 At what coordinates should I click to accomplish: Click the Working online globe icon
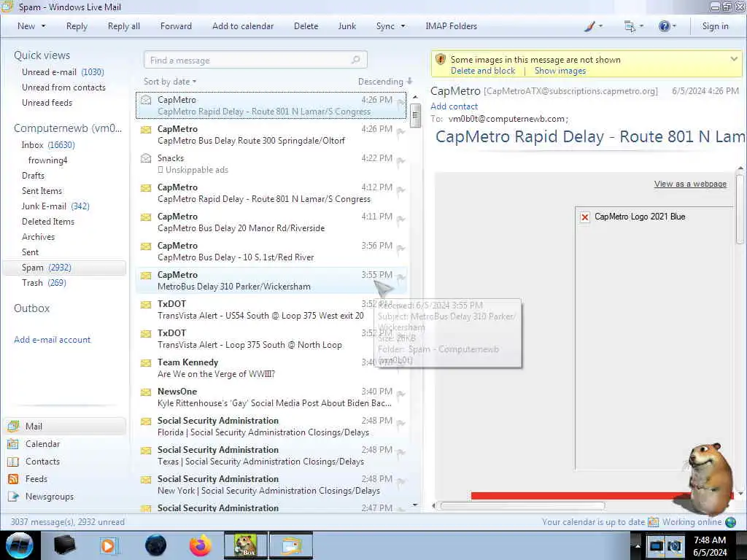[730, 522]
